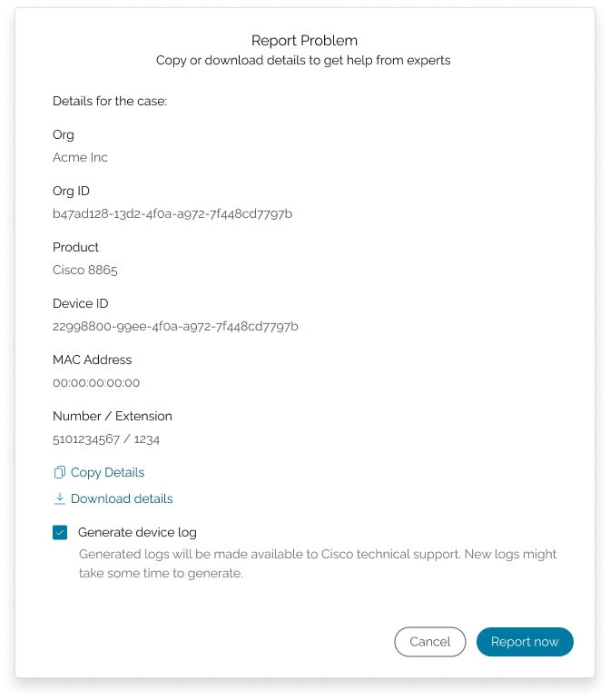Image resolution: width=610 pixels, height=700 pixels.
Task: Click the MAC Address field label
Action: tap(92, 360)
